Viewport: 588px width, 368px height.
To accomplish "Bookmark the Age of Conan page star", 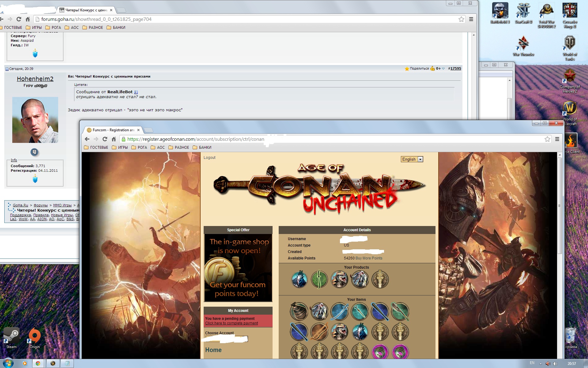I will (547, 139).
